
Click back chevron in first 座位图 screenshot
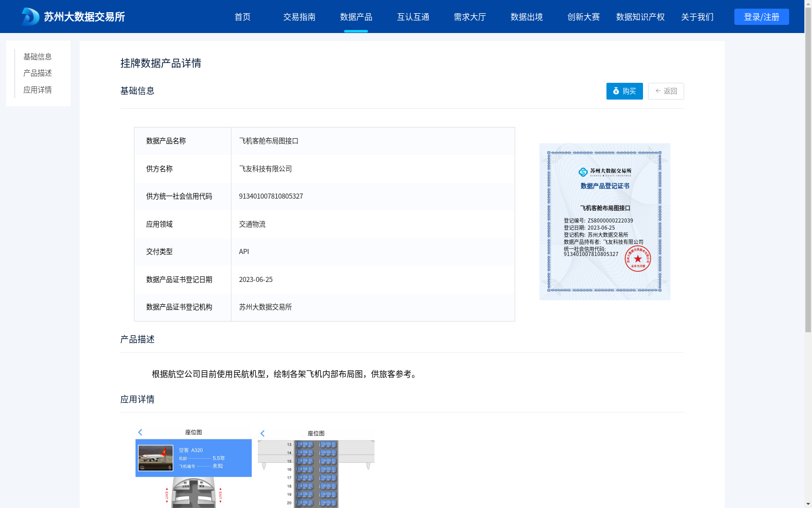coord(140,432)
